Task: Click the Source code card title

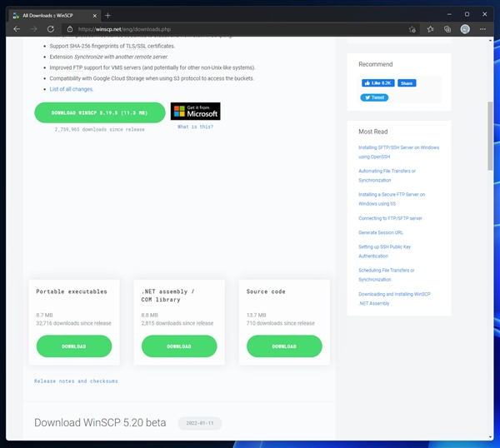Action: click(266, 291)
